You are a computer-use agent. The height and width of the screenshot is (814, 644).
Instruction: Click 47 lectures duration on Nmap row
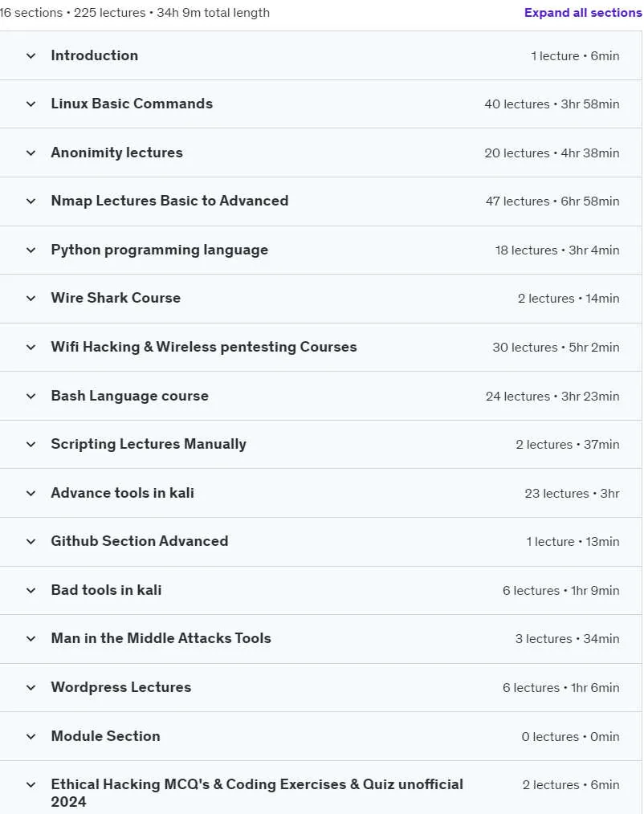pos(552,201)
